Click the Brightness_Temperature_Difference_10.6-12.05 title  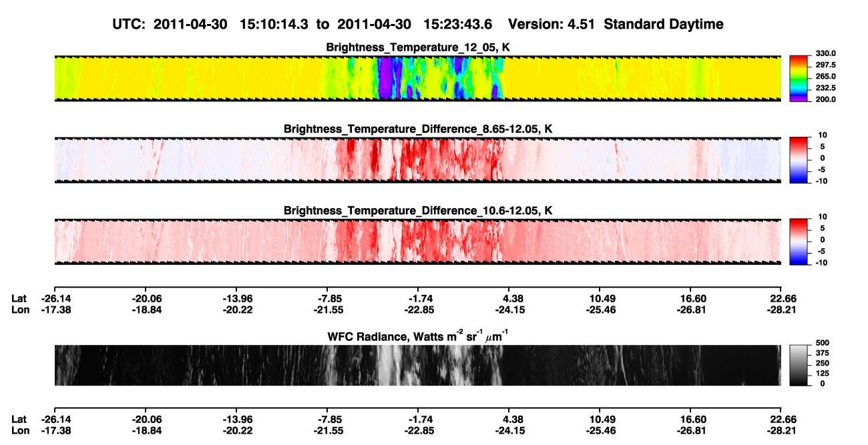418,211
